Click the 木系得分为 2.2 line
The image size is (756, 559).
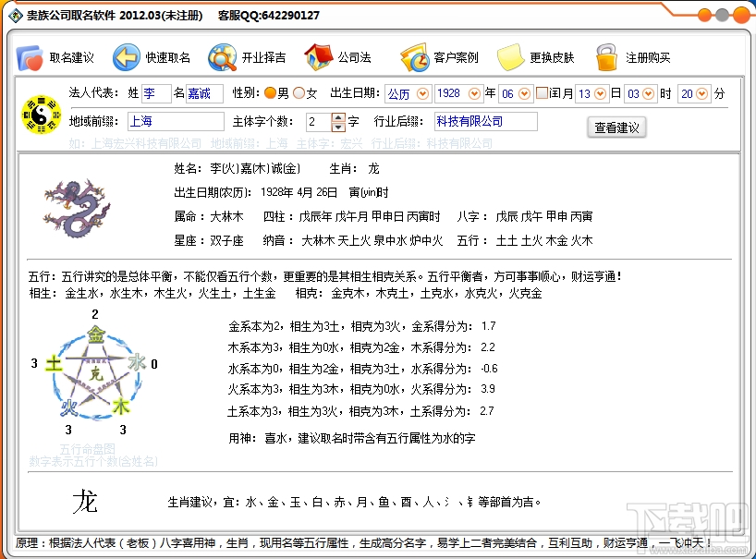[x=361, y=347]
